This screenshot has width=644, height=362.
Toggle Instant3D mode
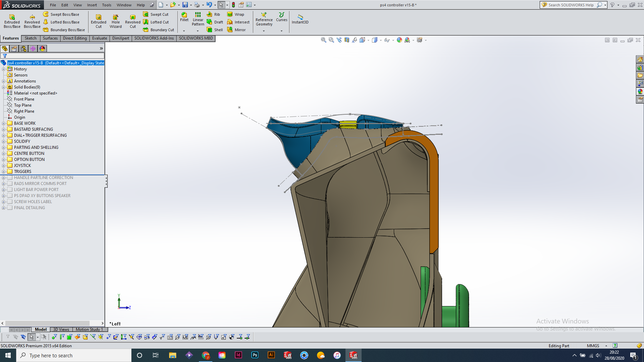pos(300,19)
